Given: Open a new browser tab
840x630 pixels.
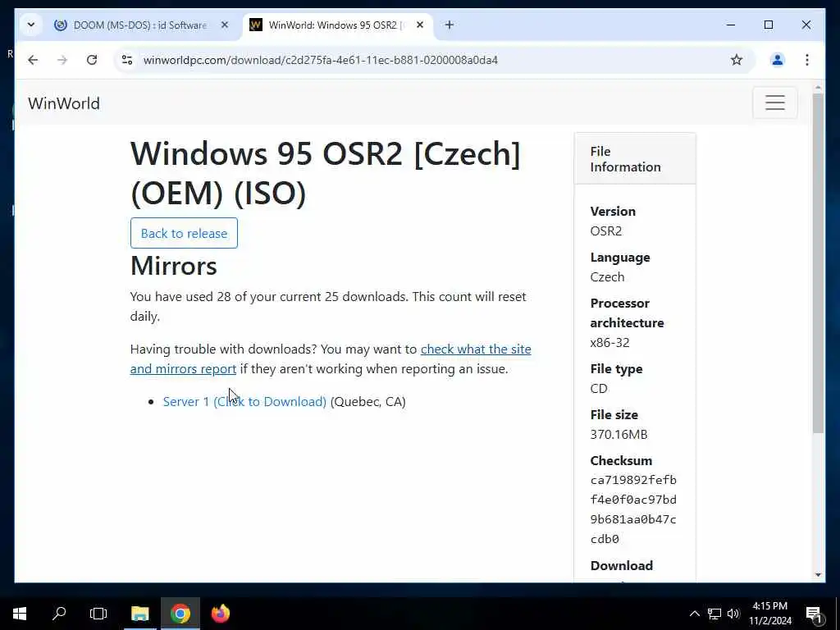Looking at the screenshot, I should tap(449, 25).
